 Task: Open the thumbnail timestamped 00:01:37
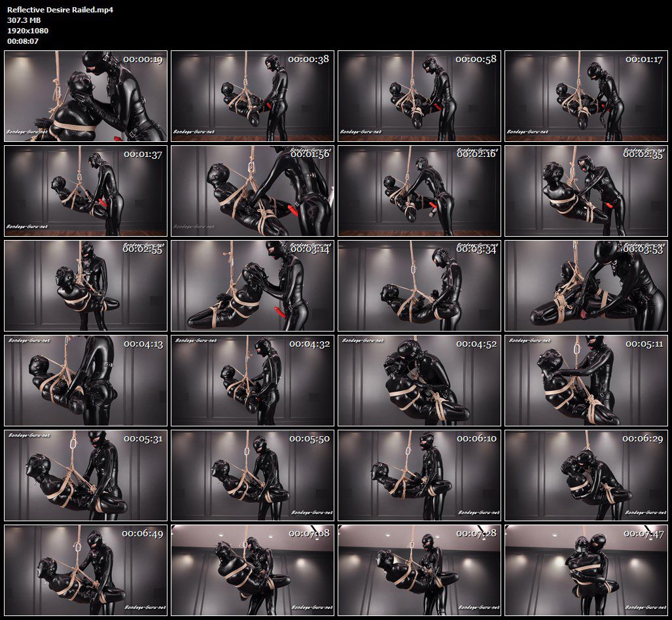[x=86, y=191]
